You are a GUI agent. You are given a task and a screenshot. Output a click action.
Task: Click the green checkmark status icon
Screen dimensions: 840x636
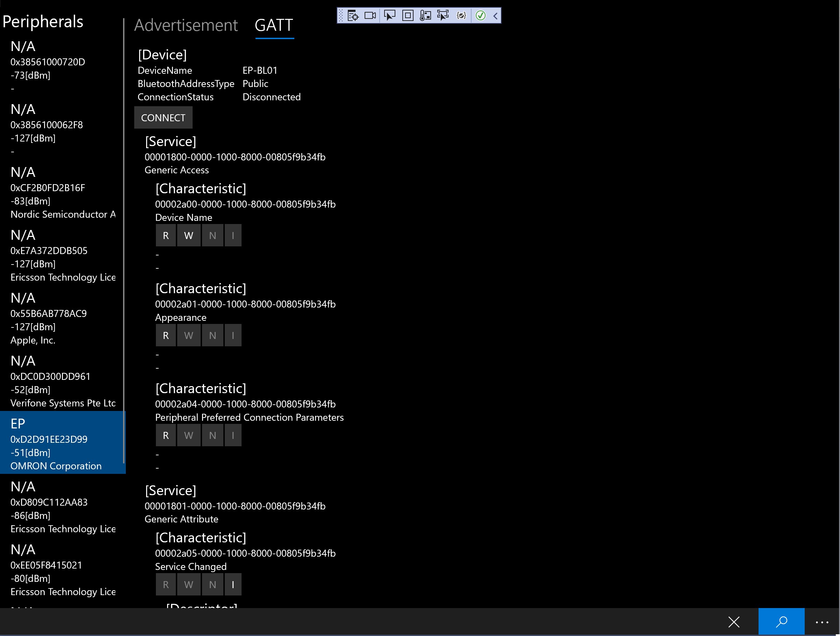click(x=480, y=16)
